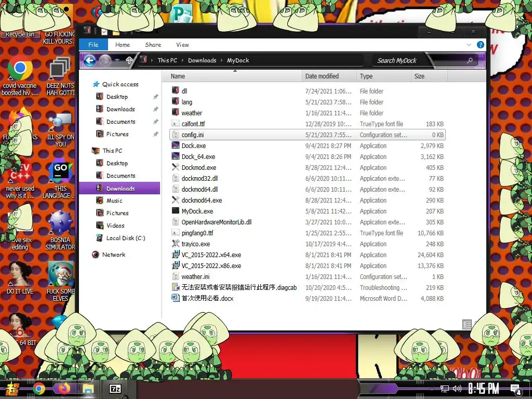Go up one folder level
This screenshot has width=532, height=399.
click(x=129, y=61)
